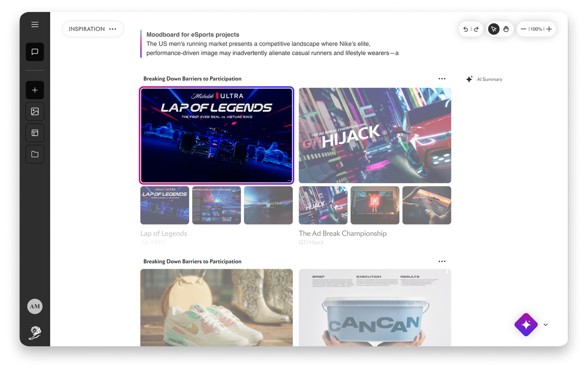Open the hamburger menu in sidebar

(35, 25)
